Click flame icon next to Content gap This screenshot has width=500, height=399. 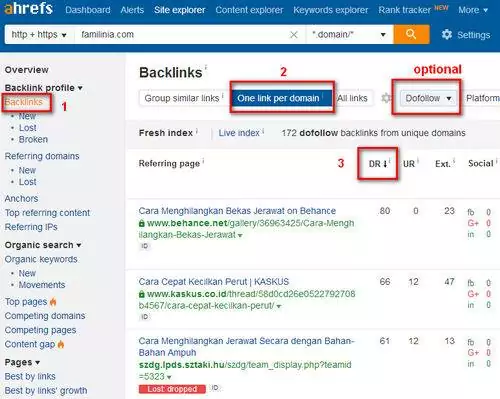coord(61,344)
